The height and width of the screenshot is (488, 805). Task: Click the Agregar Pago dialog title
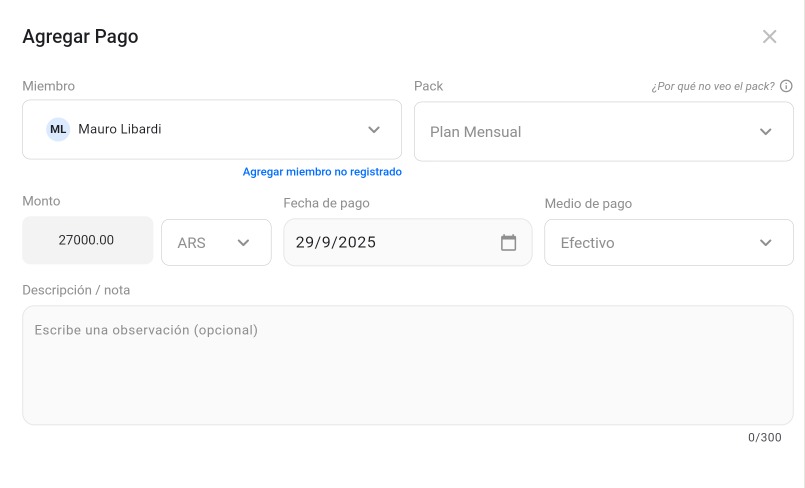[x=80, y=37]
